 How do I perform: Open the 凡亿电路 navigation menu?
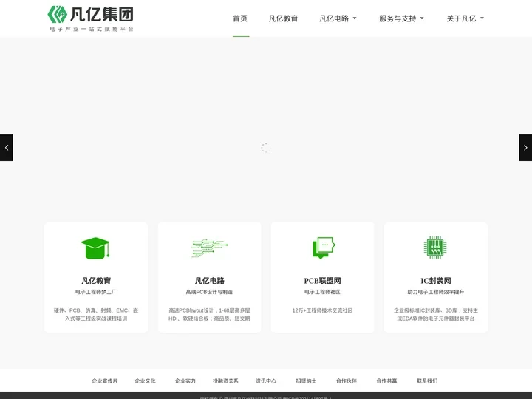click(x=334, y=18)
